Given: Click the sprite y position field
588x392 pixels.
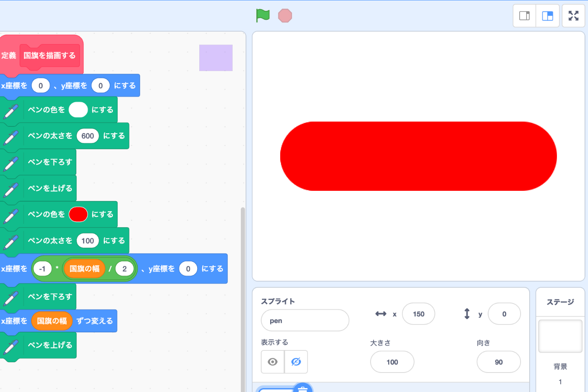Looking at the screenshot, I should [504, 314].
